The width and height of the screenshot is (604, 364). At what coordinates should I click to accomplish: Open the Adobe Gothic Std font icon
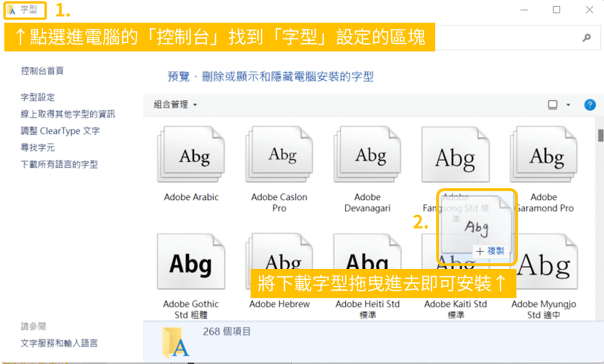point(191,263)
